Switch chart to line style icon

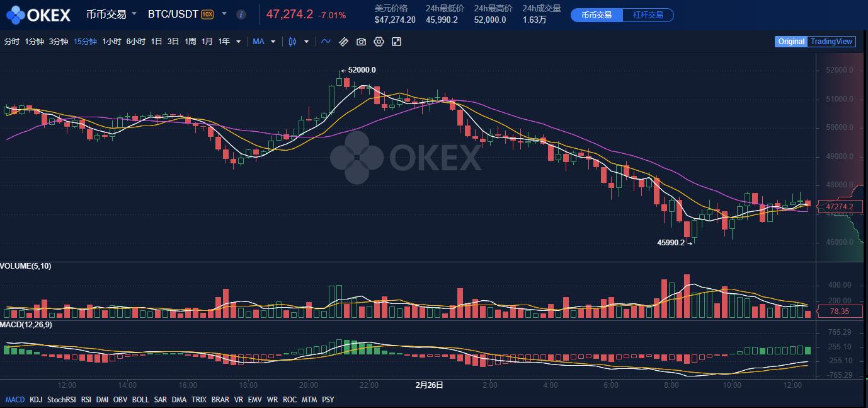pyautogui.click(x=326, y=42)
